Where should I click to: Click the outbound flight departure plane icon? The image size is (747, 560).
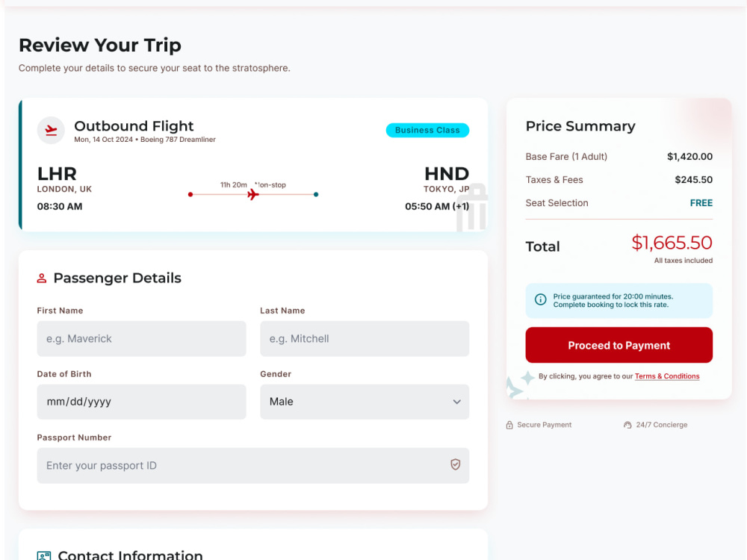tap(51, 130)
